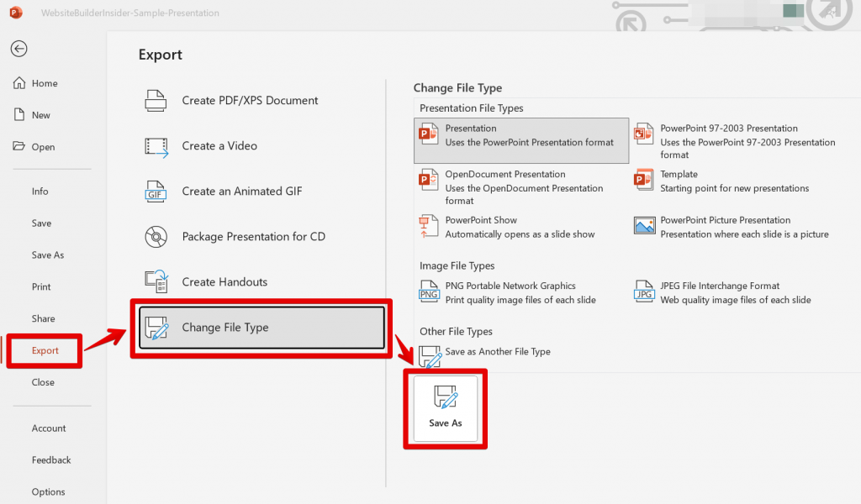Open Create PDF/XPS Document export option
This screenshot has width=861, height=504.
[224, 99]
